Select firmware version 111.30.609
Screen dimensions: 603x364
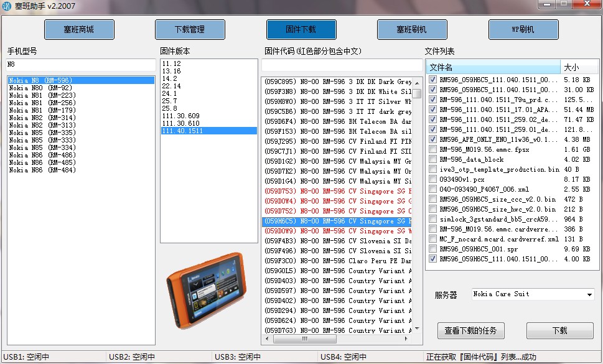click(209, 116)
